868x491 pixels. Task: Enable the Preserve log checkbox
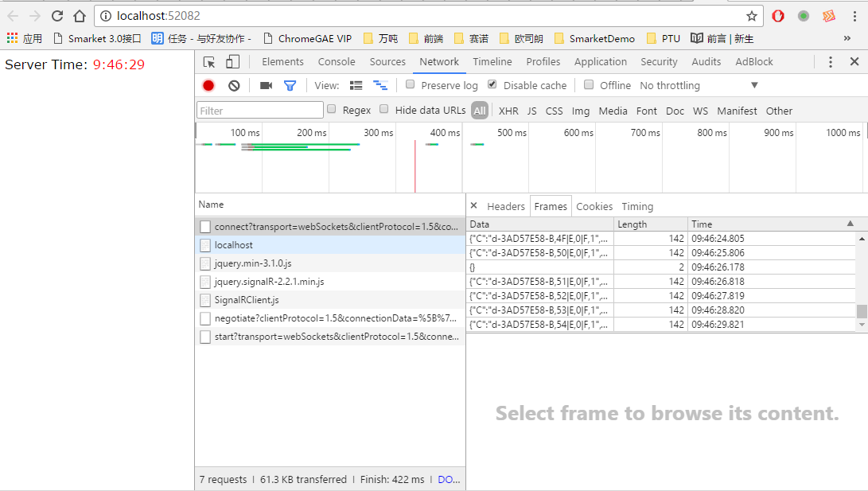(x=411, y=84)
